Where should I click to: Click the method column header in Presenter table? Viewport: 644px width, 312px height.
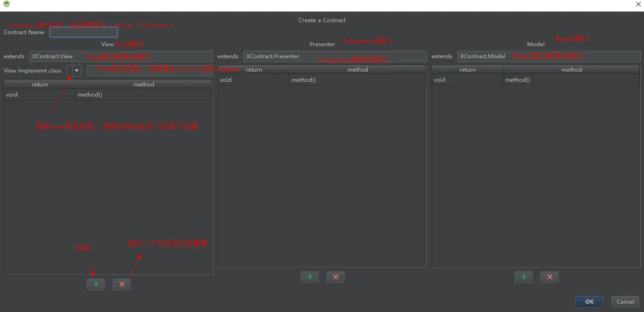(x=358, y=70)
